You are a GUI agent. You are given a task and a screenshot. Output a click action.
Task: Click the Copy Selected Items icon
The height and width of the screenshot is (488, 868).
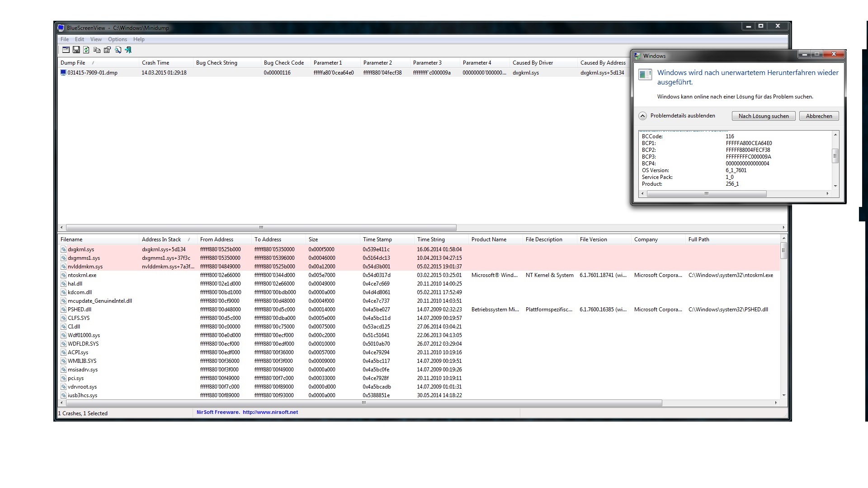[97, 50]
